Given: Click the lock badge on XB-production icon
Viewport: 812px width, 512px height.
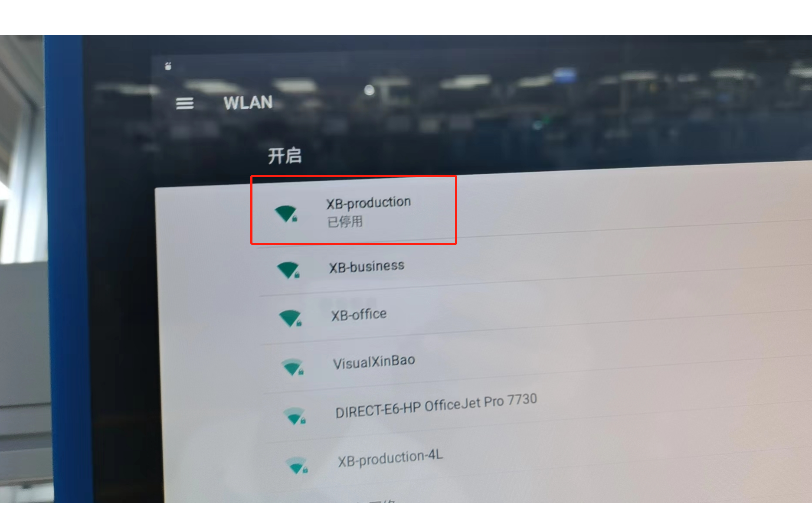Looking at the screenshot, I should (x=295, y=218).
